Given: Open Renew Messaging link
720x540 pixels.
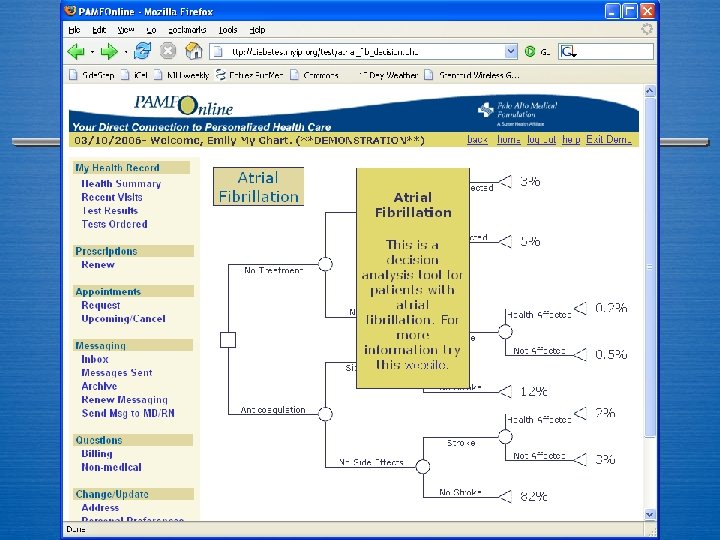Looking at the screenshot, I should [124, 399].
